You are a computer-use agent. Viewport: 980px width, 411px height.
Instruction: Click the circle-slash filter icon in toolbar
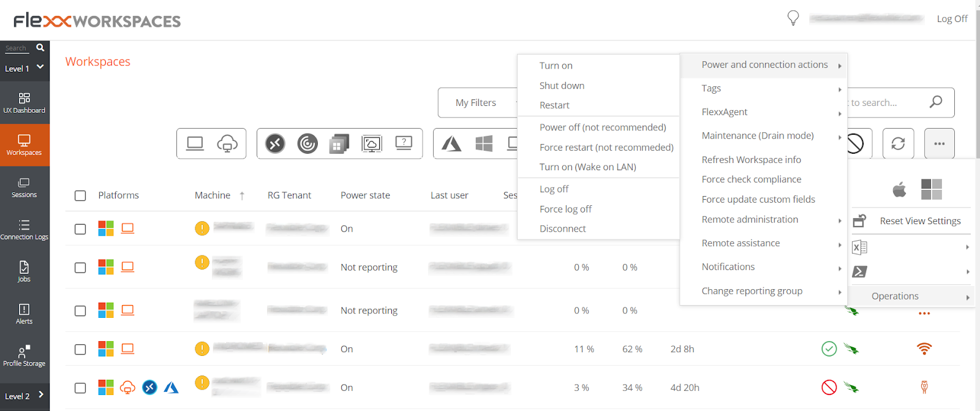coord(856,144)
